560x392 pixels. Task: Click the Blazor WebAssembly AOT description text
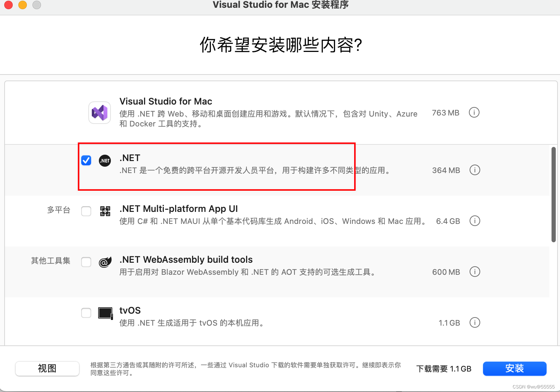(248, 272)
